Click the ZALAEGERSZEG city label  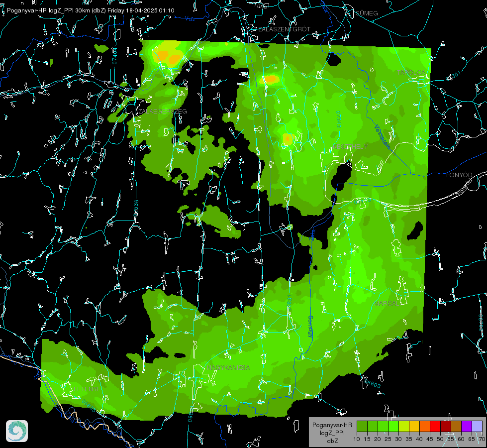point(163,112)
